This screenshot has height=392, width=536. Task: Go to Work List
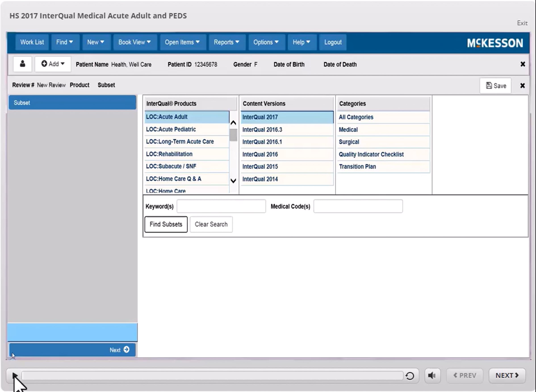(32, 42)
